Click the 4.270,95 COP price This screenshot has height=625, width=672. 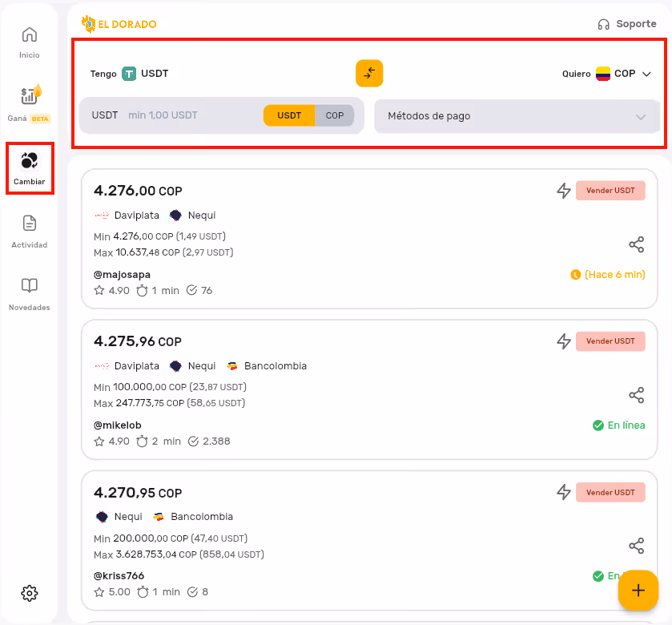click(138, 493)
